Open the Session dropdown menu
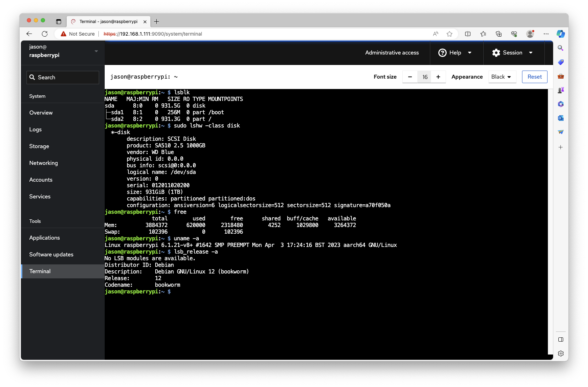588x387 pixels. point(512,53)
